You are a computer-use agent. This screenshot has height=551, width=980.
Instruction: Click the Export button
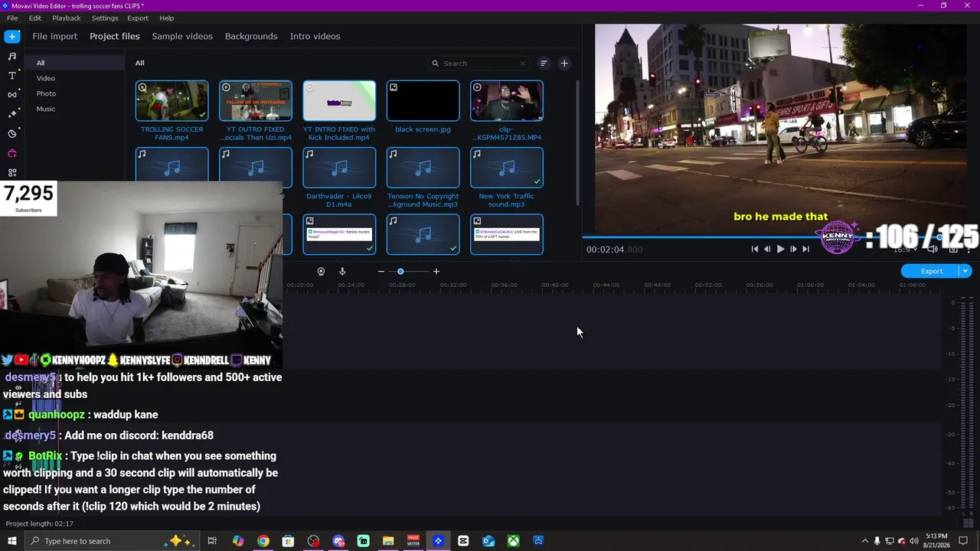931,271
